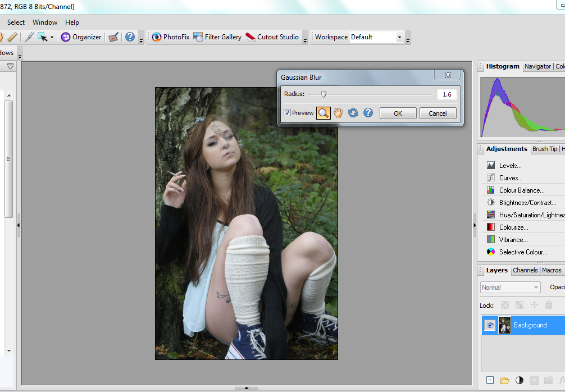
Task: Expand the bottom panel arrow
Action: tap(247, 388)
